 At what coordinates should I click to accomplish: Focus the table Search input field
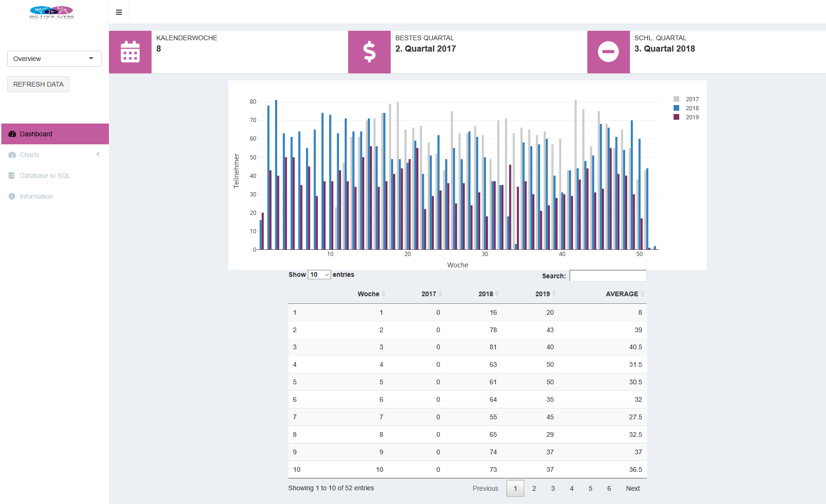608,276
